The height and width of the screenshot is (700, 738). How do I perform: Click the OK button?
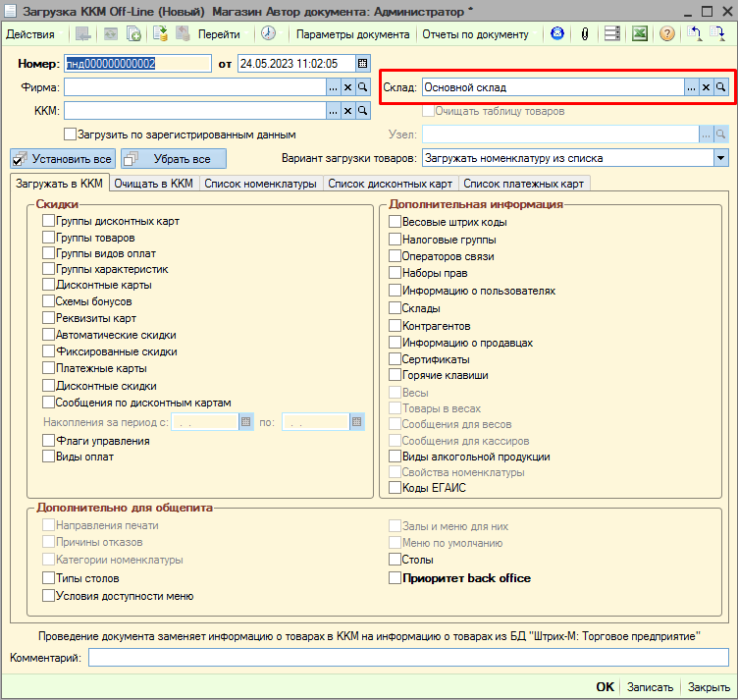coord(605,687)
